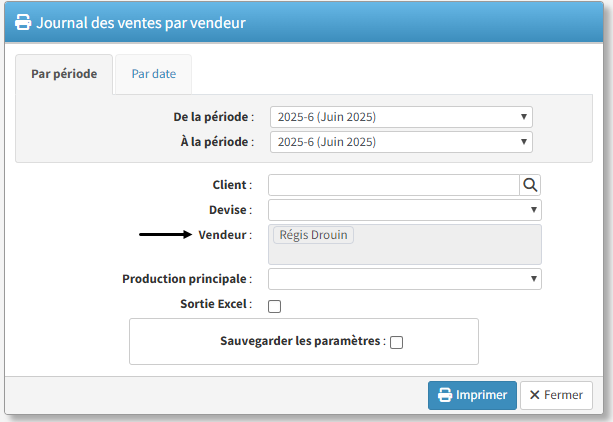Tick the Sauvegarder les paramètres checkbox
Viewport: 613px width, 422px height.
396,342
